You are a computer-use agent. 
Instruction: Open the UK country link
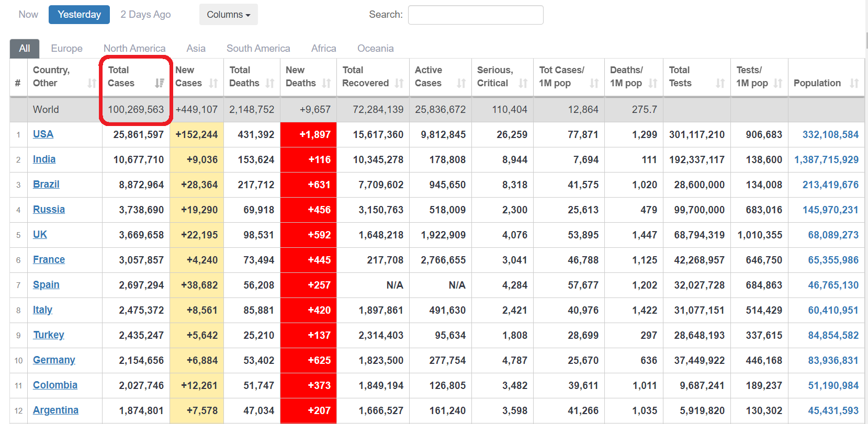click(40, 235)
